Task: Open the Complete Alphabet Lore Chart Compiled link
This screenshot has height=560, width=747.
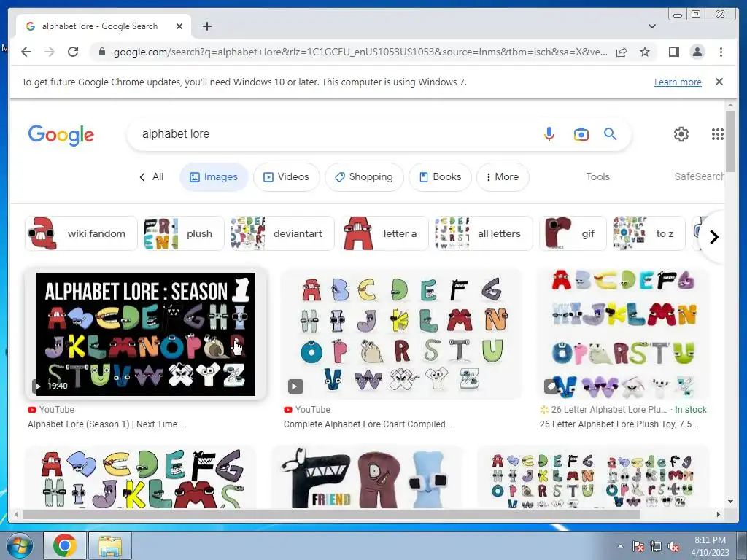Action: [x=369, y=424]
